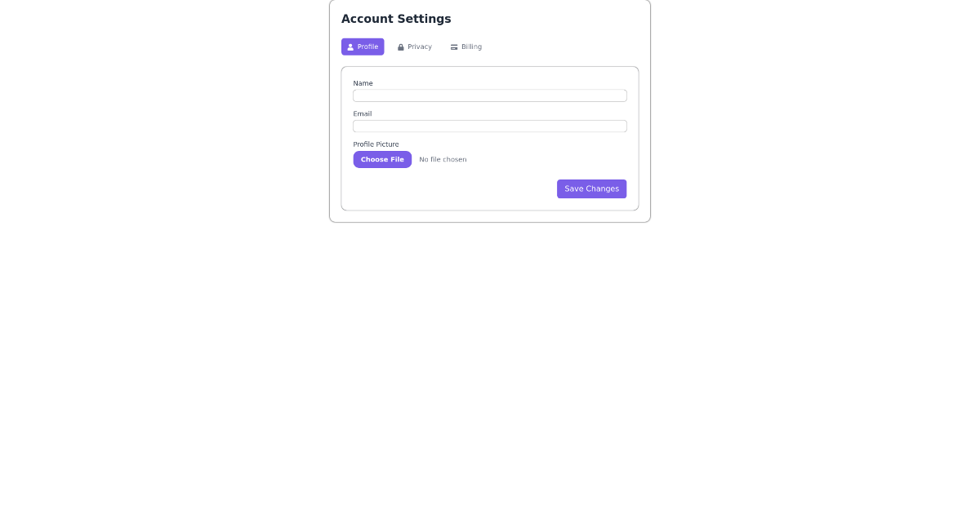980x514 pixels.
Task: Focus the Email input field
Action: [489, 126]
